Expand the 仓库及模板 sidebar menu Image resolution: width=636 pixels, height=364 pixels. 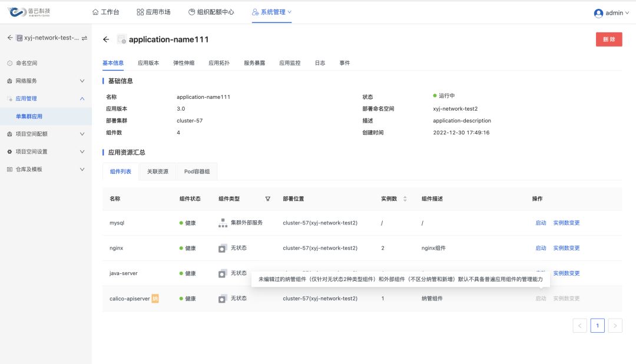(46, 169)
